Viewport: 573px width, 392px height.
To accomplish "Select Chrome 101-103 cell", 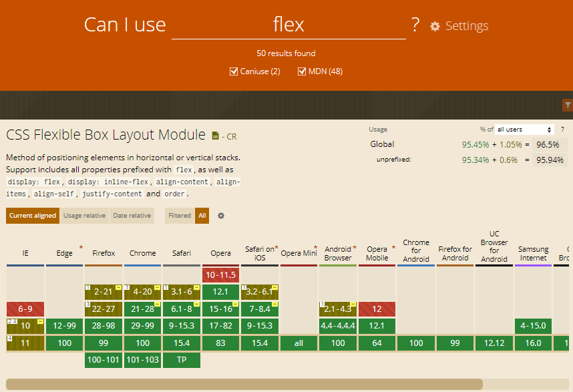I will (x=142, y=360).
